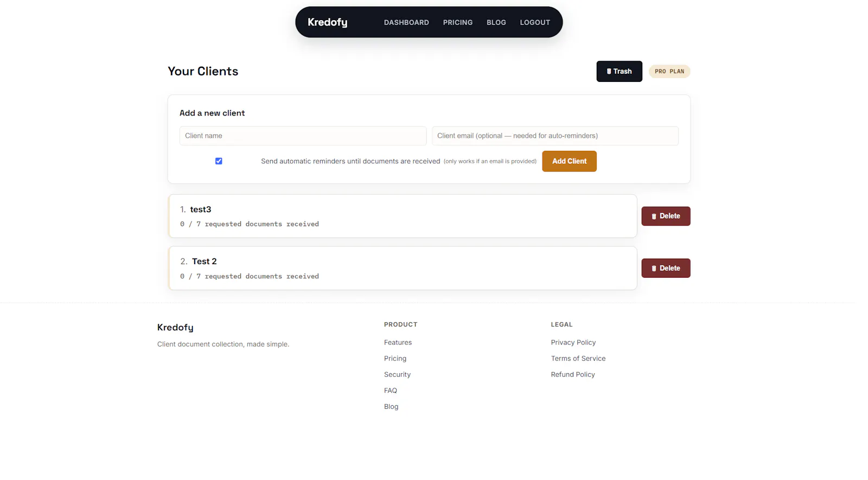This screenshot has height=480, width=868.
Task: Open Privacy Policy link
Action: click(573, 342)
